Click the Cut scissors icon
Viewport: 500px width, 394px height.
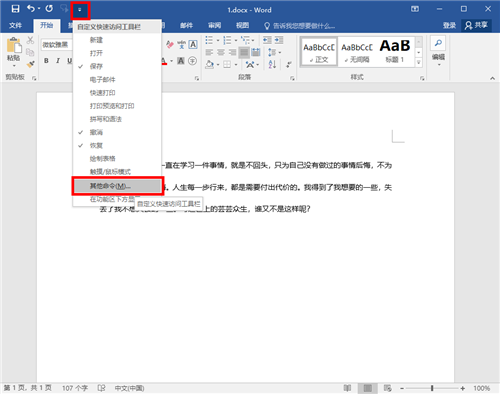click(x=30, y=40)
